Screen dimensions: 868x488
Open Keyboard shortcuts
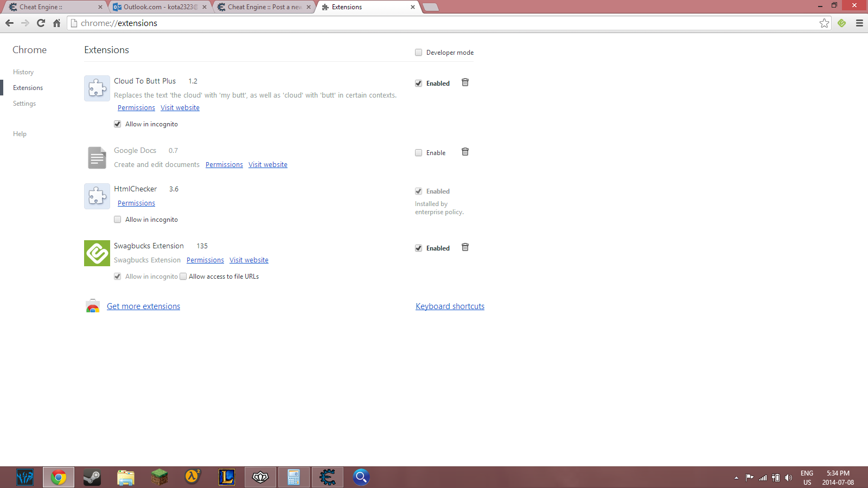450,306
